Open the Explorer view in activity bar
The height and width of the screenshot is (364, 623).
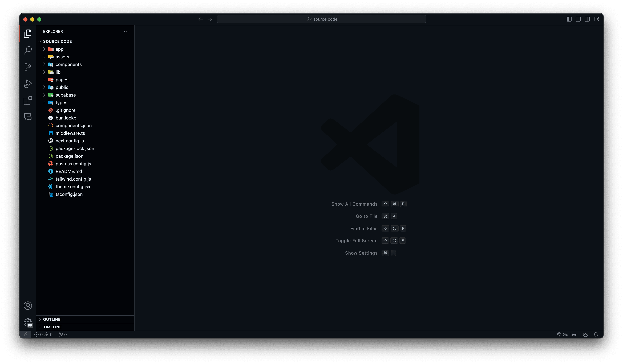coord(28,34)
